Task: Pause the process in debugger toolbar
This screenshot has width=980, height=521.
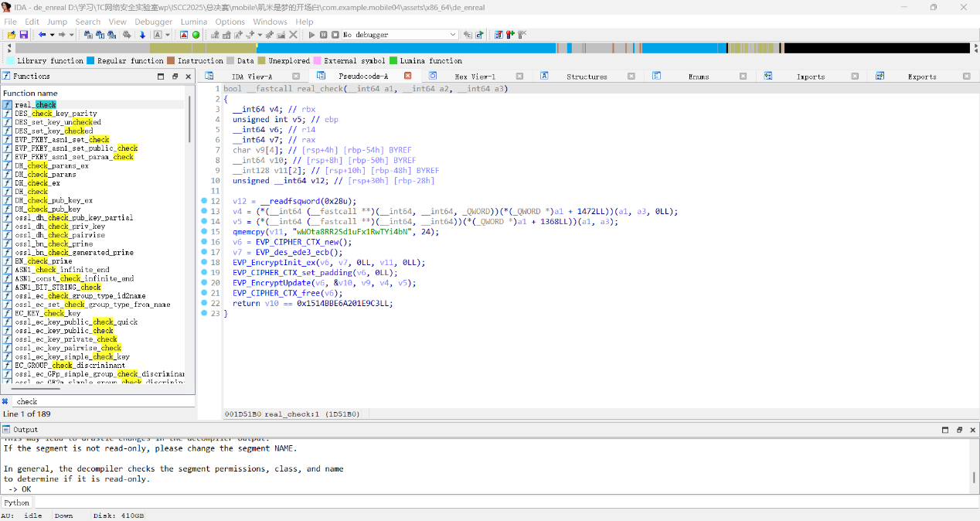Action: coord(323,35)
